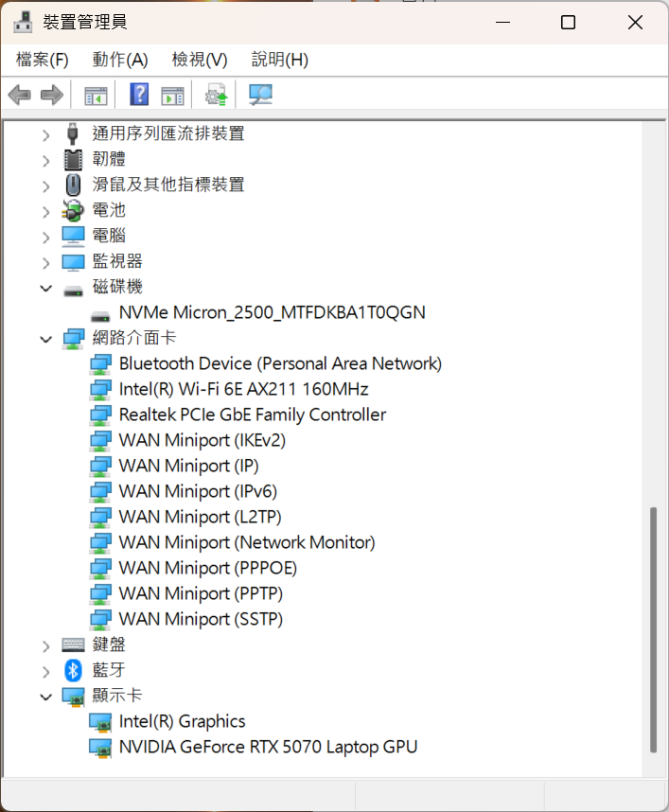Select WAN Miniport (PPPOE)
Viewport: 669px width, 812px height.
(207, 568)
